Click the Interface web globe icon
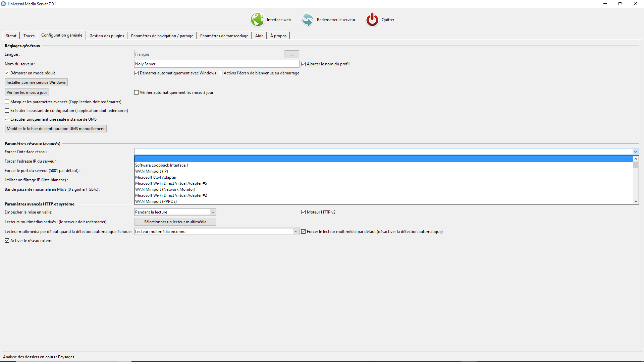 coord(257,19)
